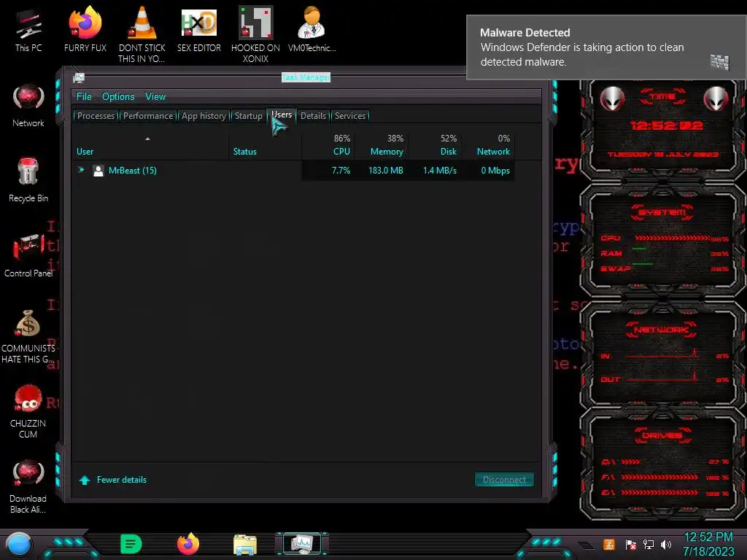
Task: Click the MrBeast user avatar icon
Action: (98, 171)
